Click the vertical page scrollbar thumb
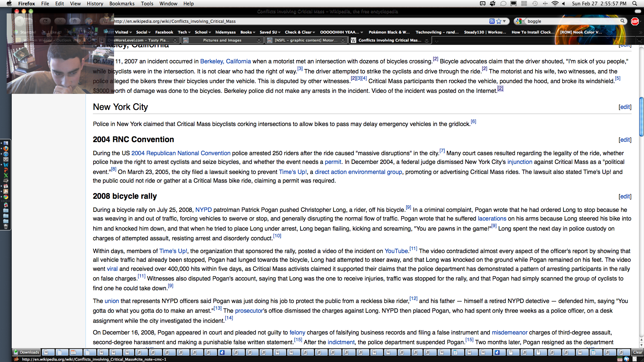Screen dimensions: 644x362 pyautogui.click(x=641, y=117)
